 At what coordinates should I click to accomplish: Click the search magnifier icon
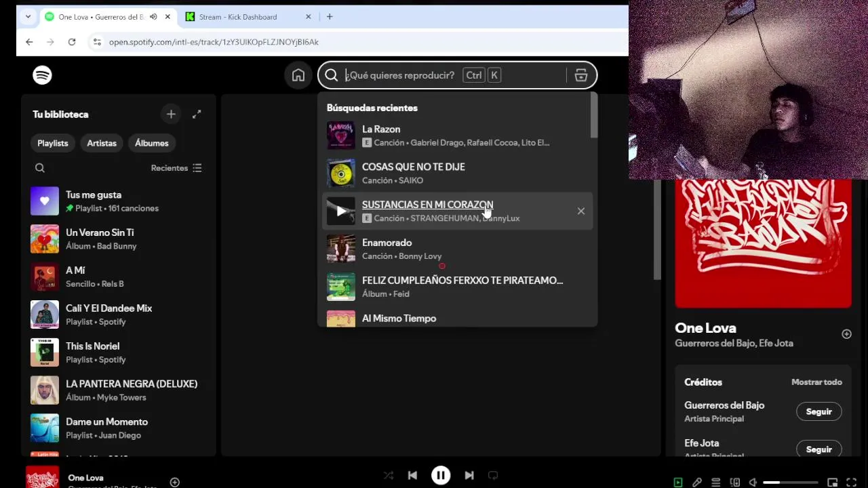[x=331, y=75]
